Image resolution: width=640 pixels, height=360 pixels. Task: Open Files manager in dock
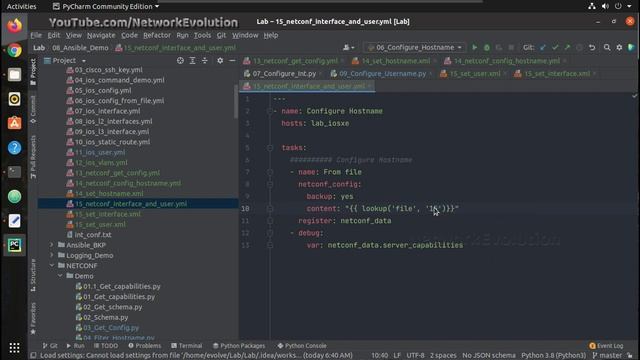[x=14, y=75]
